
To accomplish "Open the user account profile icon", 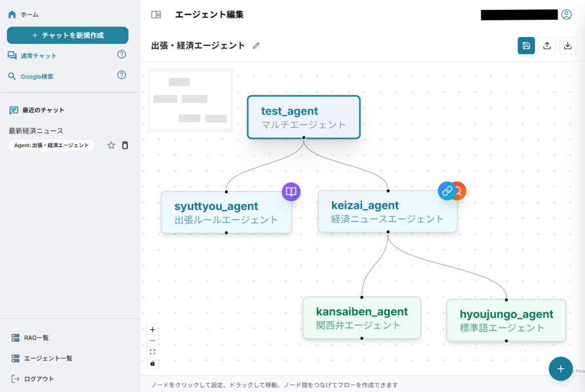I will tap(566, 15).
